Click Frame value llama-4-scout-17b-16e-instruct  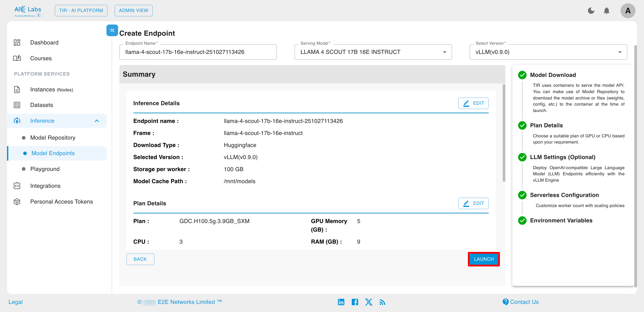(x=263, y=133)
